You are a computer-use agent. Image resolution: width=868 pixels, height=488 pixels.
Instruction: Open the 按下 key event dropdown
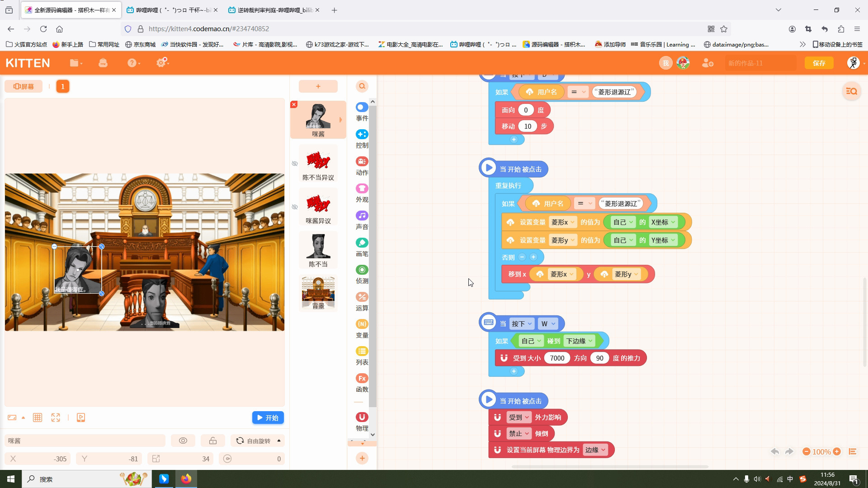[522, 324]
